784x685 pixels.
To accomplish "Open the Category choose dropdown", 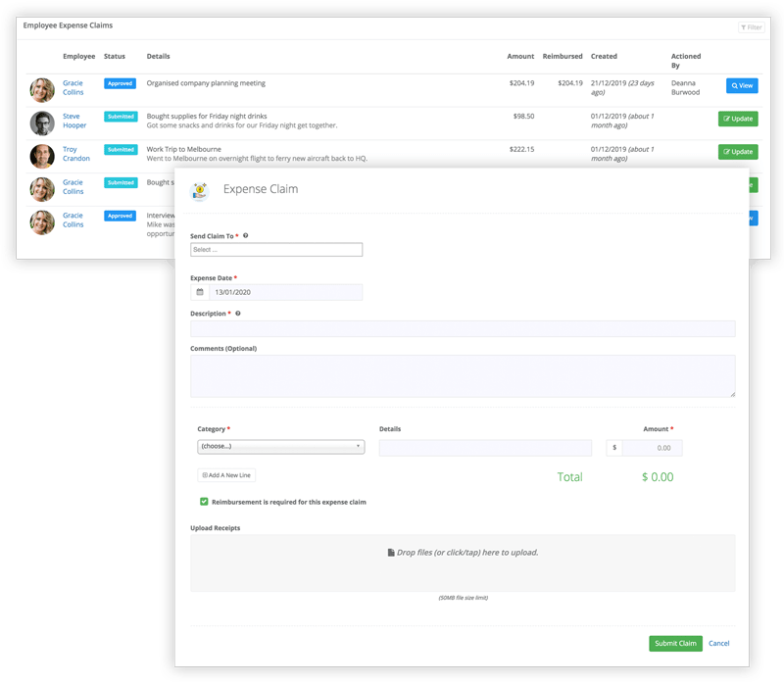I will point(281,445).
